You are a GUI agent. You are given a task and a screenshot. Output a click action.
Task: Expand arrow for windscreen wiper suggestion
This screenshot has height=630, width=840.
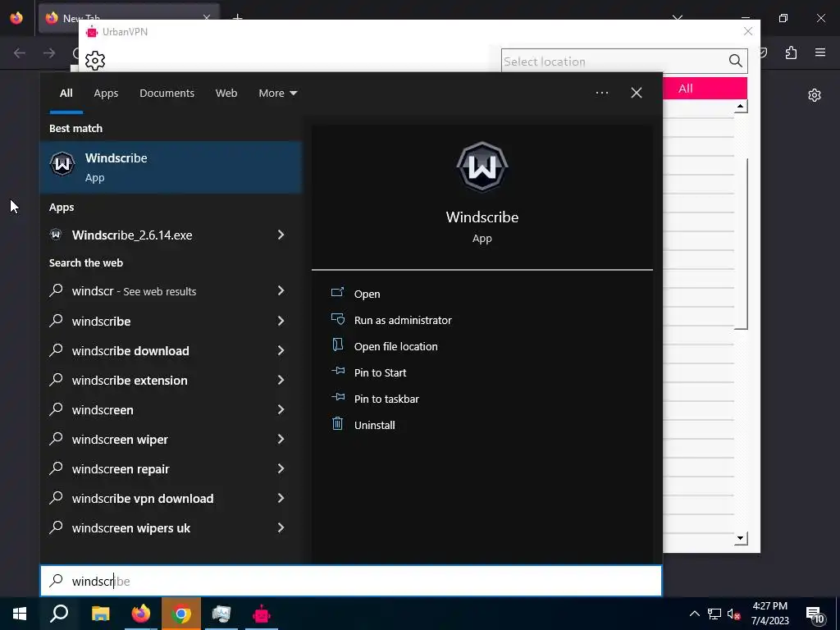click(x=281, y=440)
